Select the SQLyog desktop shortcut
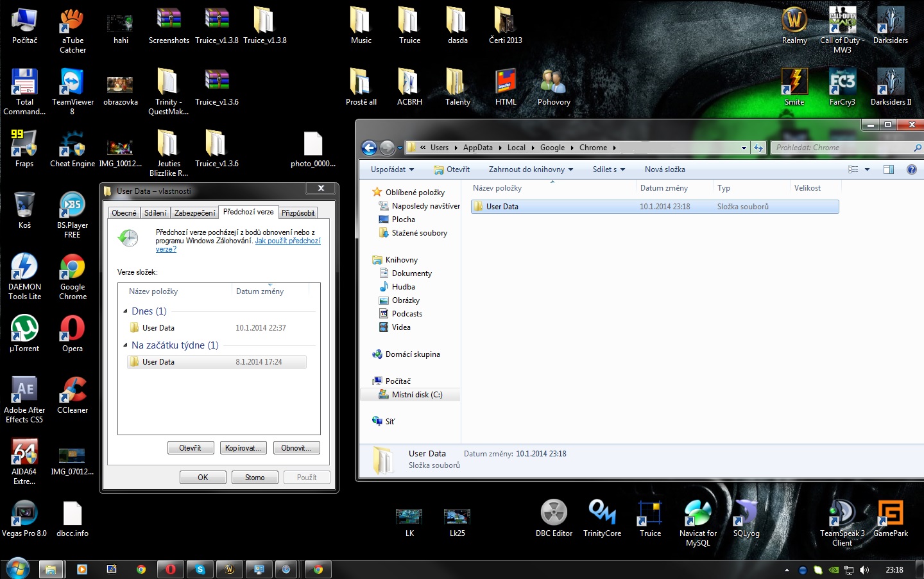The image size is (924, 579). [x=746, y=519]
